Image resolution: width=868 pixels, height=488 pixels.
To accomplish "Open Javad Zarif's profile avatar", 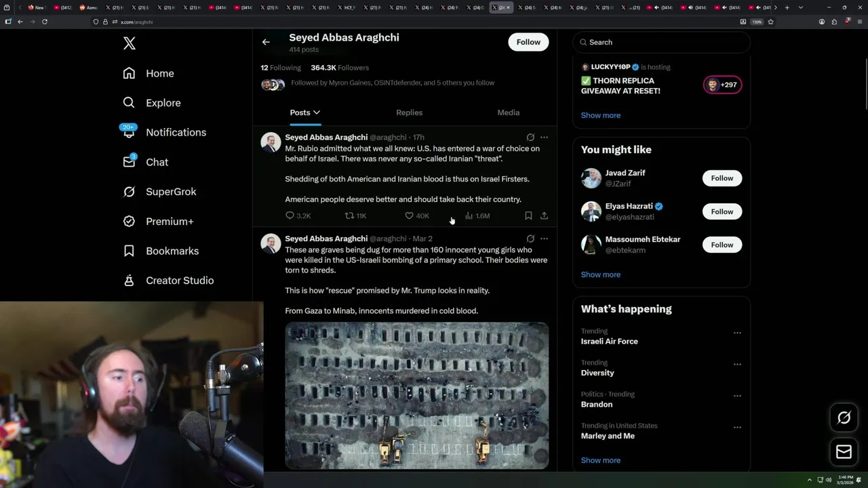I will tap(591, 178).
